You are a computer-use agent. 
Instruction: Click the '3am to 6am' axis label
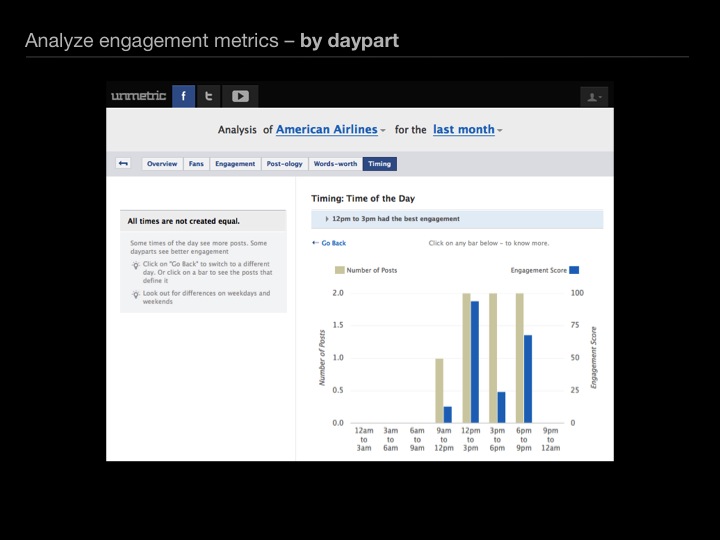390,439
